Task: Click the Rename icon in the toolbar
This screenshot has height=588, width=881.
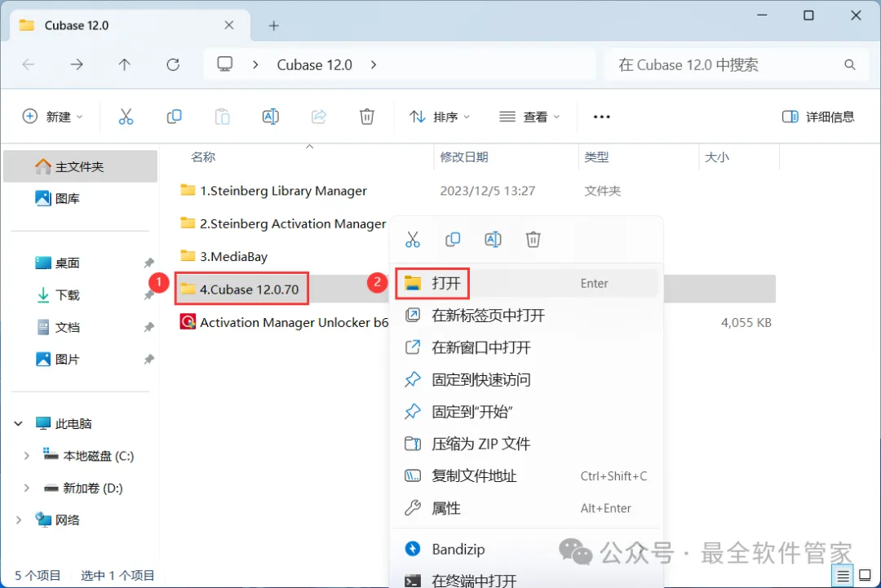Action: click(x=270, y=117)
